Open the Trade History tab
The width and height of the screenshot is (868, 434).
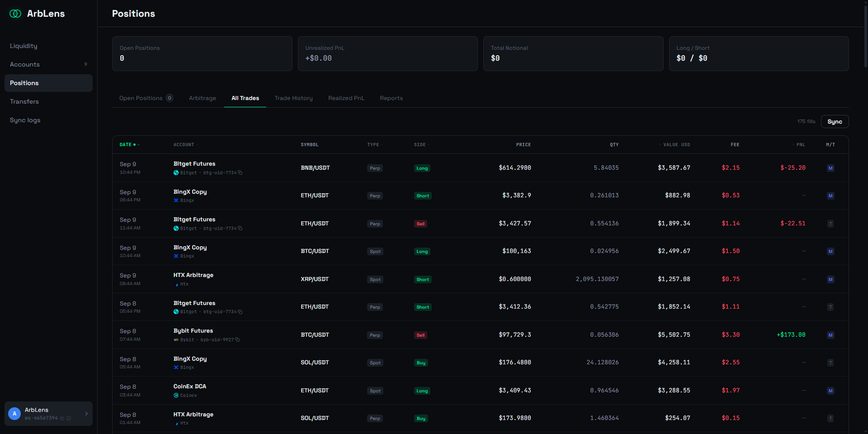(x=293, y=98)
